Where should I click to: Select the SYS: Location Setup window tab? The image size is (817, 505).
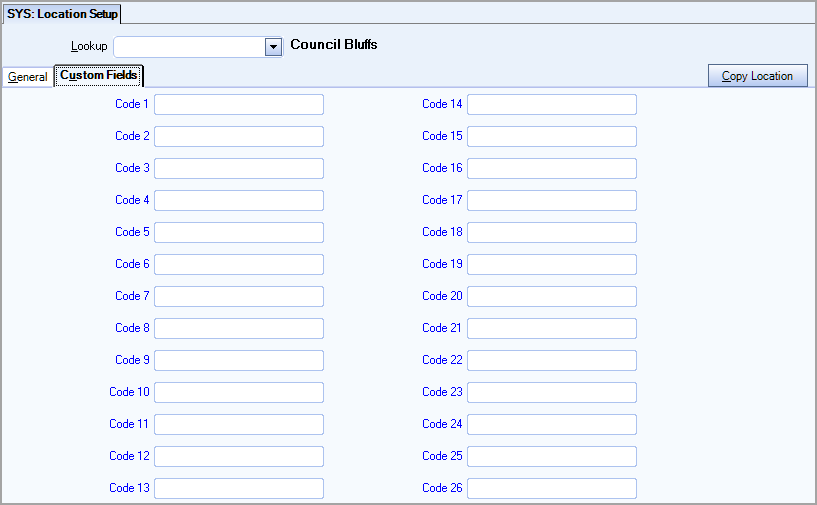point(62,14)
